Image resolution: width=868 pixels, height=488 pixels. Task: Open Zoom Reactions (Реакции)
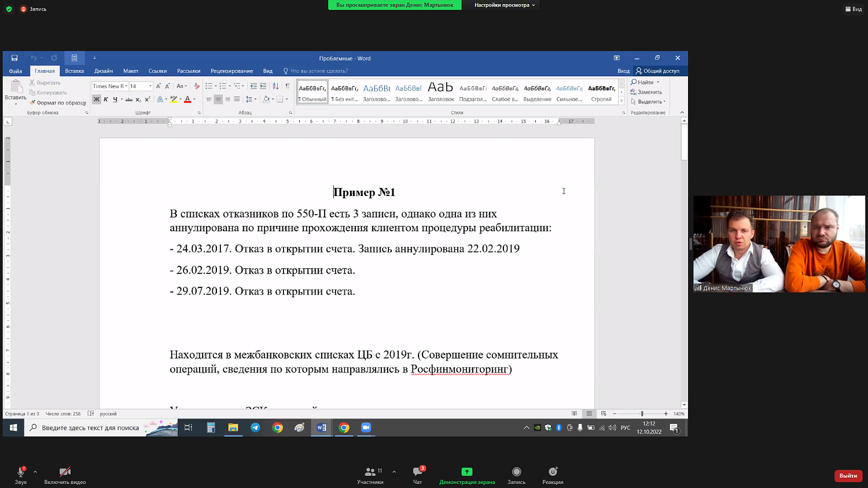click(553, 475)
